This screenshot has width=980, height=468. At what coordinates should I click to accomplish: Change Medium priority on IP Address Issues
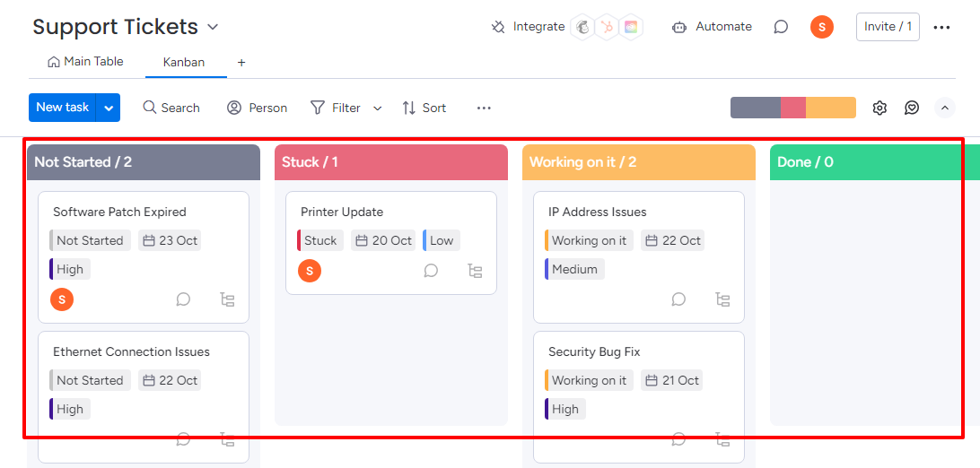pos(574,270)
